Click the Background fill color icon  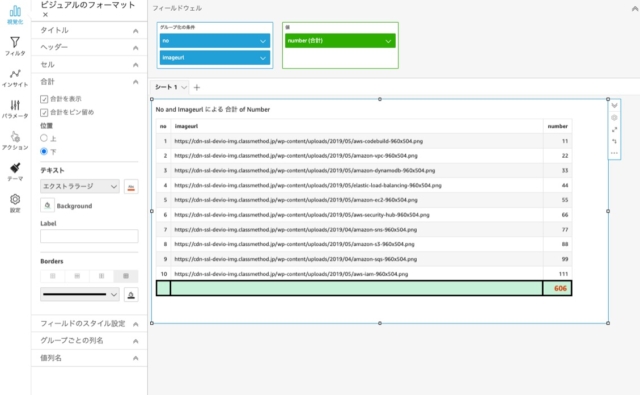[x=47, y=205]
